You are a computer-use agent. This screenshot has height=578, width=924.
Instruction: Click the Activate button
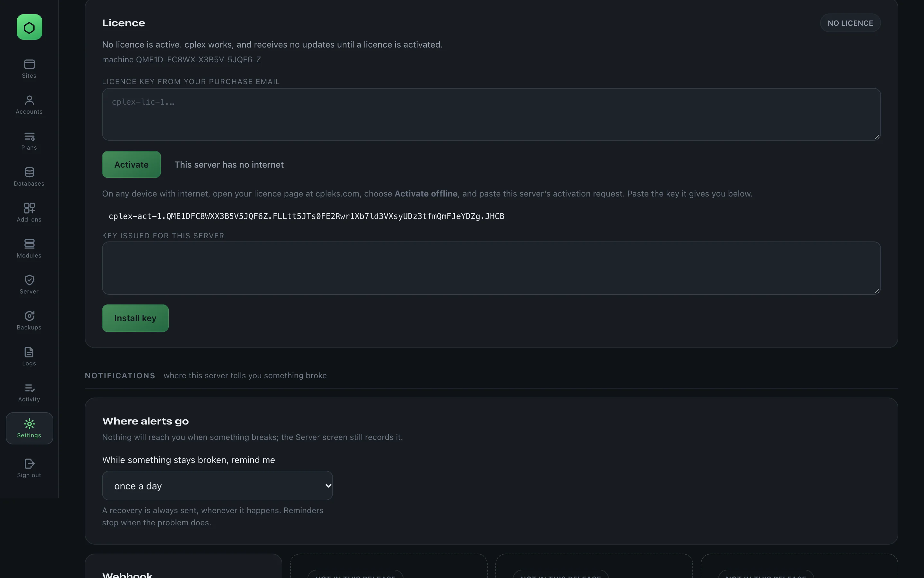(131, 164)
